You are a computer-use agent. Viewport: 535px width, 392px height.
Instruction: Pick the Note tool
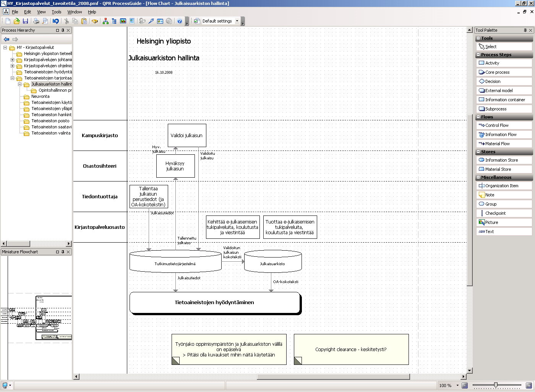click(x=504, y=195)
